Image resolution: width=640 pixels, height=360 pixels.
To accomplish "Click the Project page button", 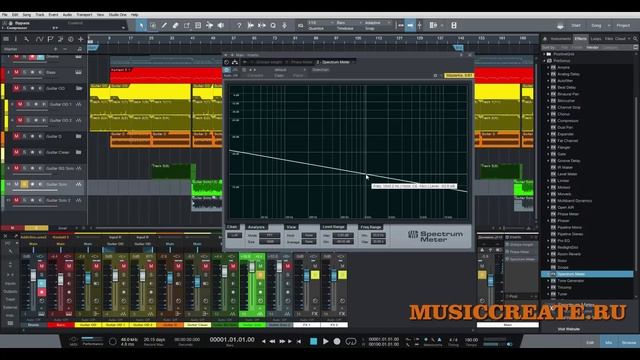I will coord(623,25).
